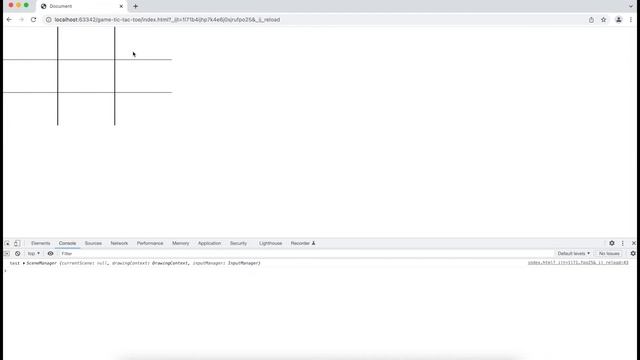
Task: Switch to the Sources panel
Action: [x=93, y=243]
